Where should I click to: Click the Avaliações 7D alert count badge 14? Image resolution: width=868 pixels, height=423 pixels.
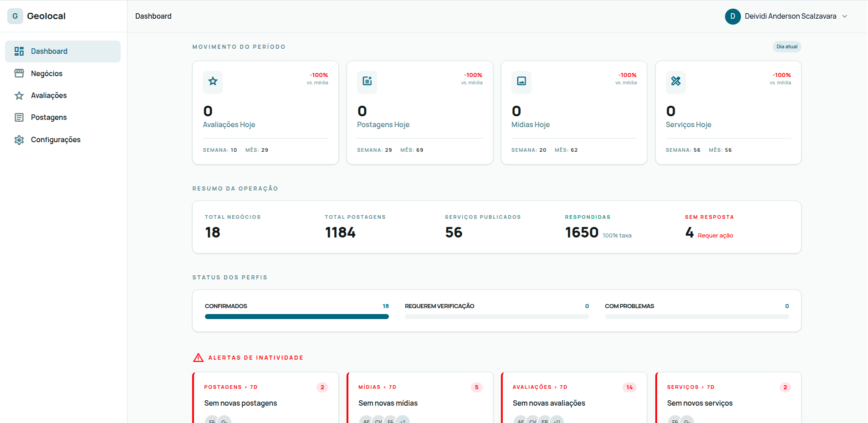pyautogui.click(x=629, y=387)
